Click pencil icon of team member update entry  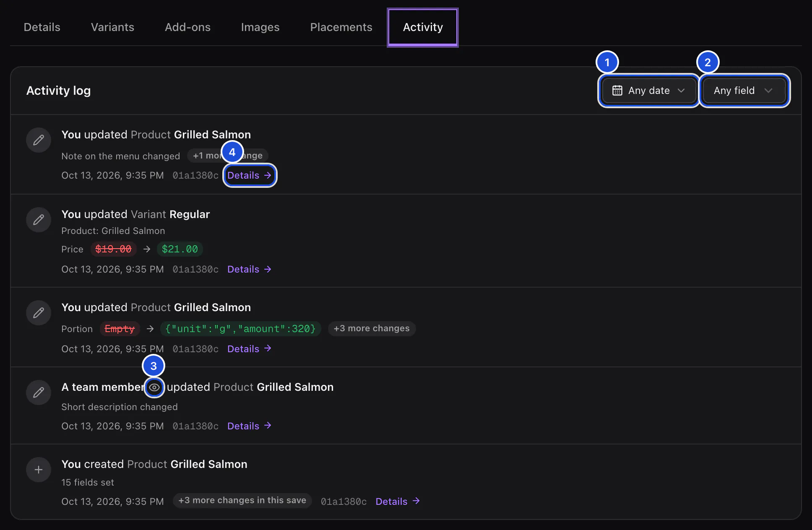coord(39,392)
